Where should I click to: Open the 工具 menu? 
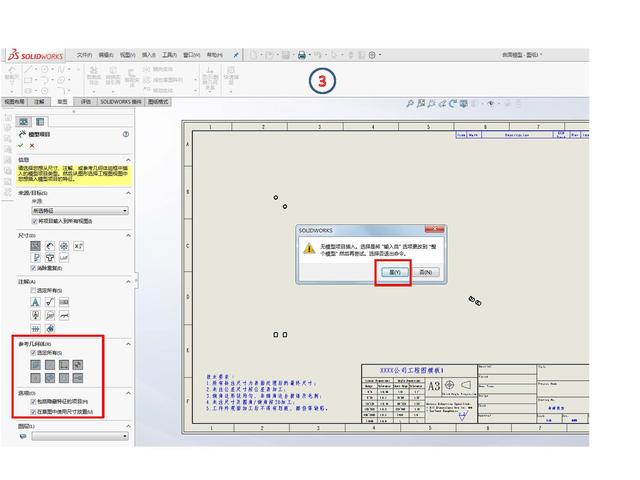point(169,55)
